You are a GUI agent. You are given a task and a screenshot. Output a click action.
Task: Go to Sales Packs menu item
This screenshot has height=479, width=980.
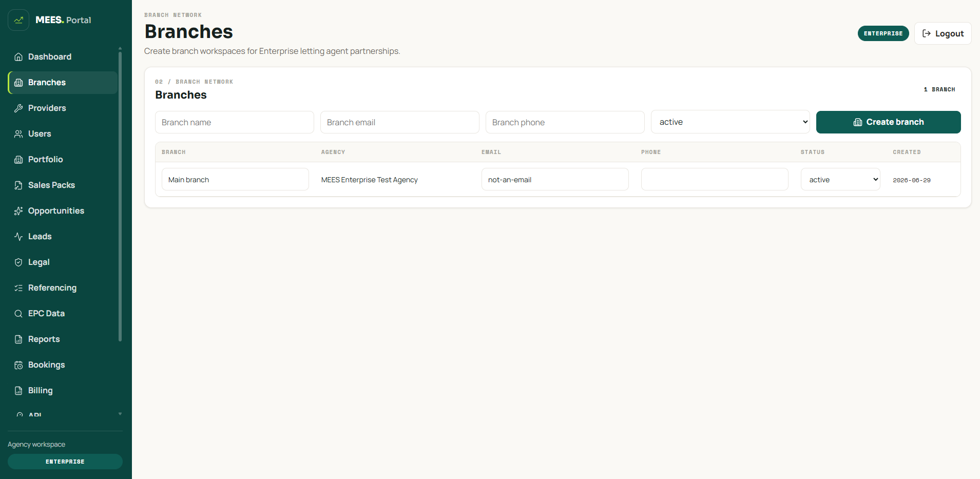pos(63,185)
